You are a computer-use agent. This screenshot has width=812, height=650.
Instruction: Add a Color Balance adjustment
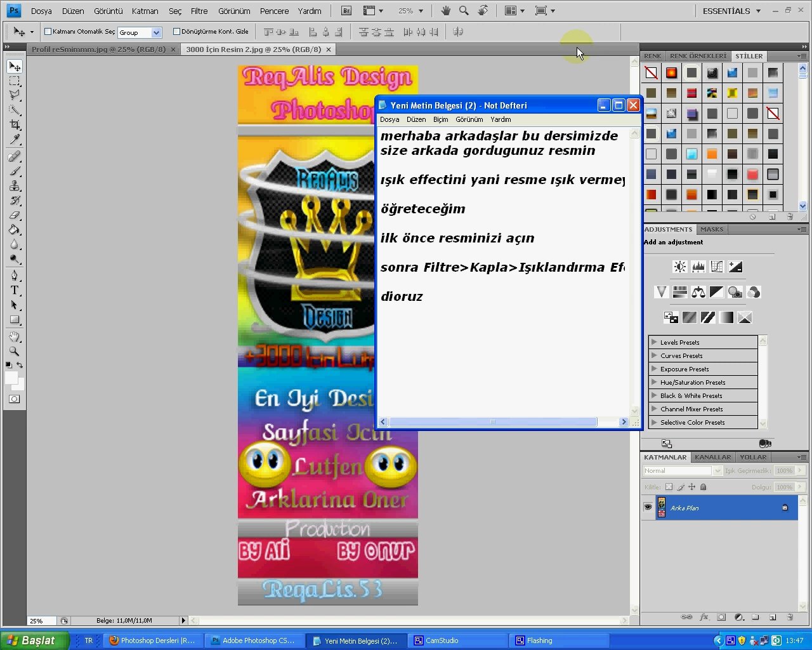coord(698,292)
